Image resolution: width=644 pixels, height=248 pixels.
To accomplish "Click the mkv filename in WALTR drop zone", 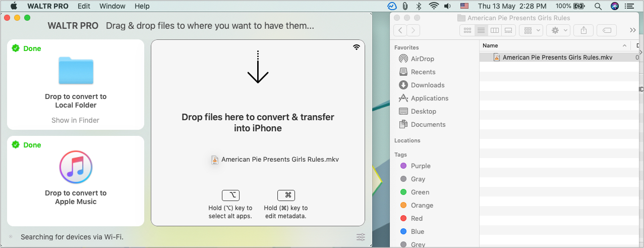I will tap(280, 159).
